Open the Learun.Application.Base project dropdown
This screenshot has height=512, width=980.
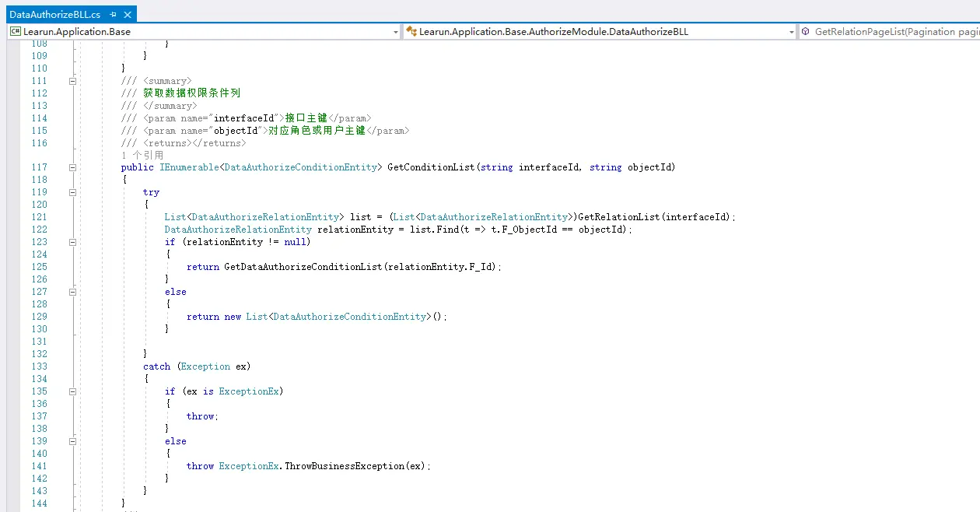point(395,32)
